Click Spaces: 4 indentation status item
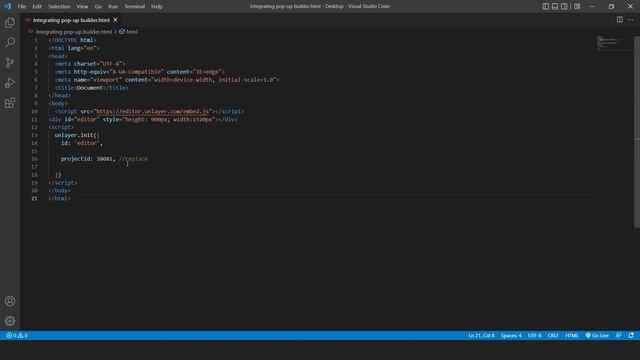Viewport: 640px width, 360px height. coord(511,336)
